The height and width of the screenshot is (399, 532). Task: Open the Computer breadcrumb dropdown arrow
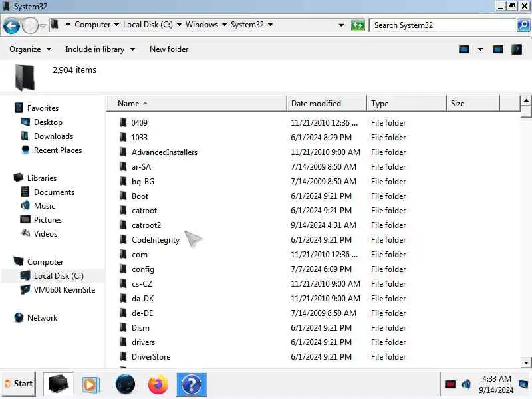tap(117, 25)
